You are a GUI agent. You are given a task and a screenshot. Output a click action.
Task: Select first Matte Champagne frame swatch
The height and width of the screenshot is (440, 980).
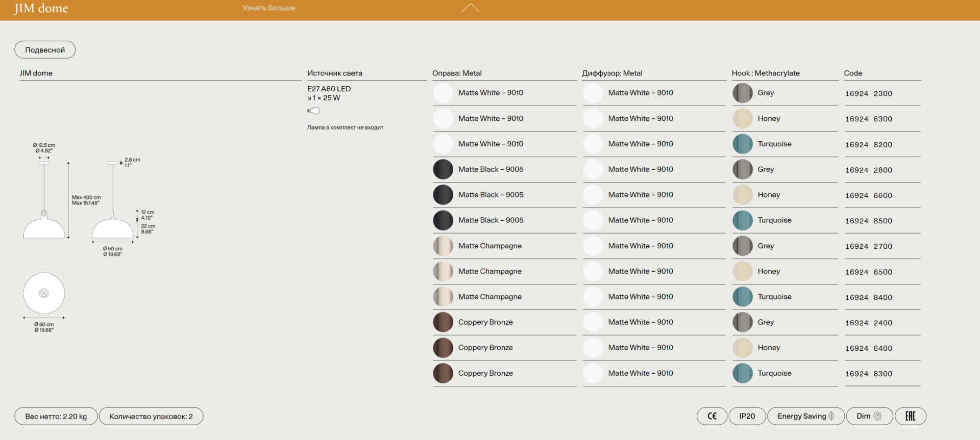click(443, 246)
